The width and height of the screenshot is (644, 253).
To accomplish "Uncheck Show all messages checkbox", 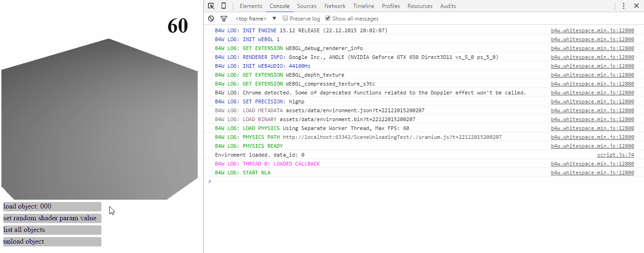I will pyautogui.click(x=328, y=19).
